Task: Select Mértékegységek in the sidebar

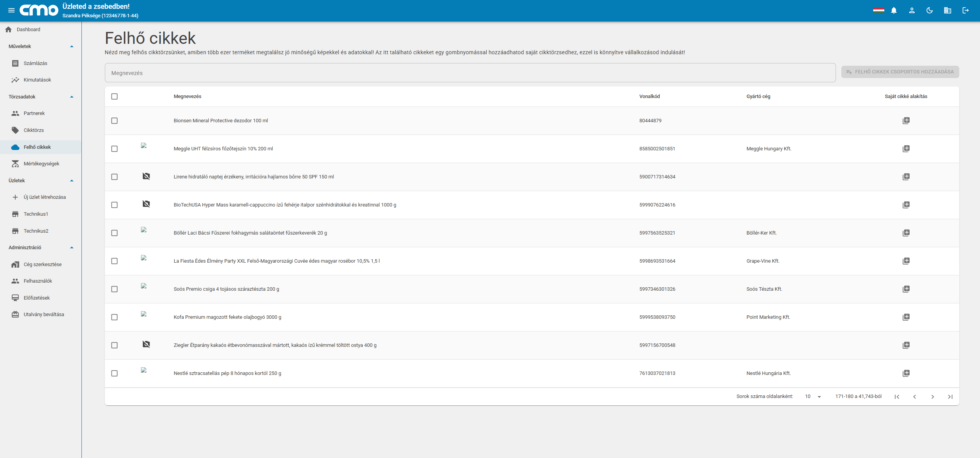Action: [x=41, y=164]
